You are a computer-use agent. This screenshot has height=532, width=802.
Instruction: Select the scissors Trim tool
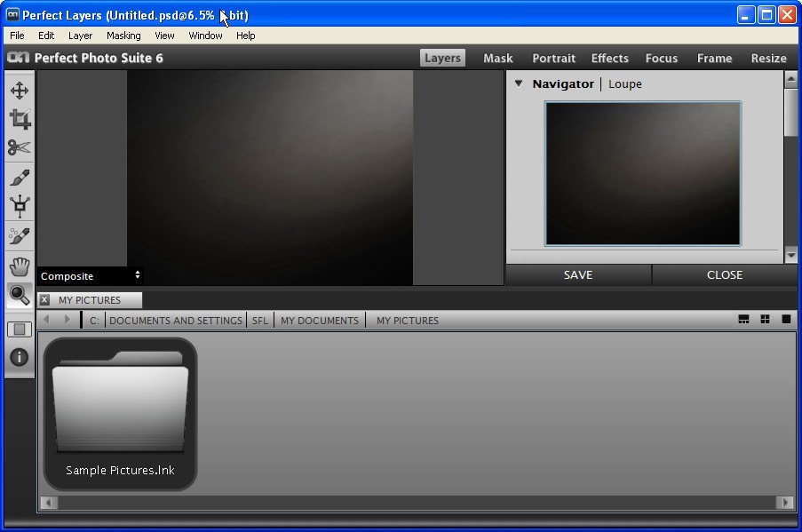coord(20,147)
